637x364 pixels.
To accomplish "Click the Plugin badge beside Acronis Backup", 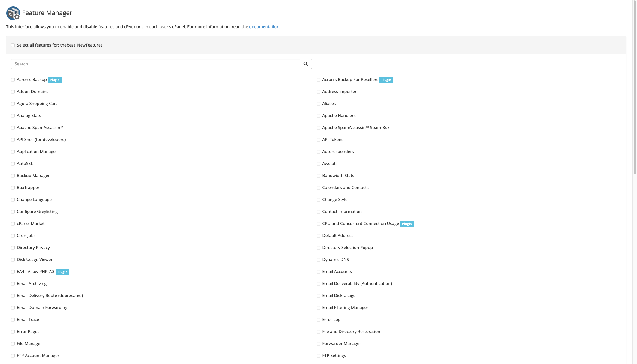I will point(55,80).
